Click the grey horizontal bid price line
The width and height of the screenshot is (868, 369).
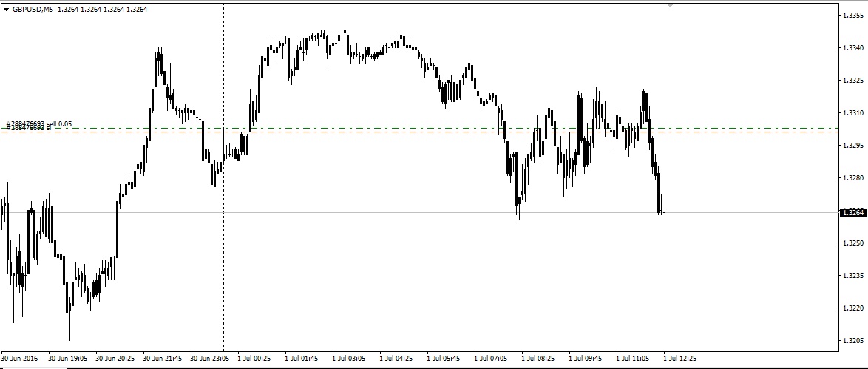coord(420,213)
